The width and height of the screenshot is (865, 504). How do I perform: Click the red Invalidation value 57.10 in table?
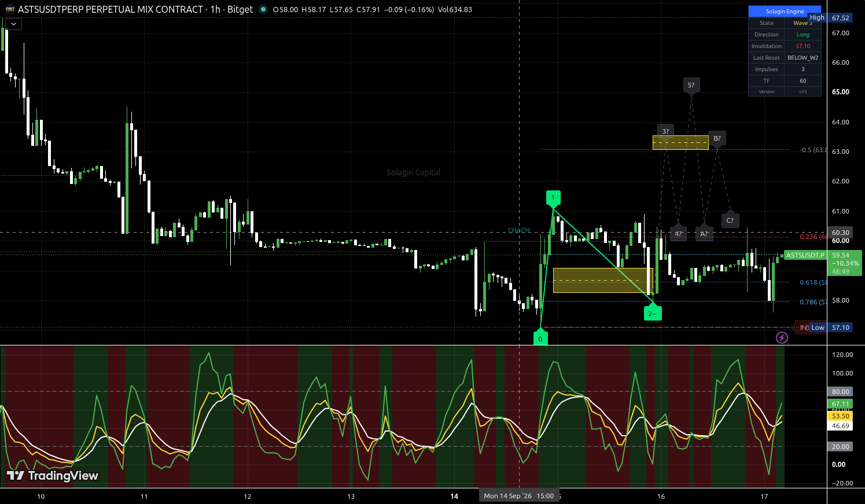coord(803,46)
